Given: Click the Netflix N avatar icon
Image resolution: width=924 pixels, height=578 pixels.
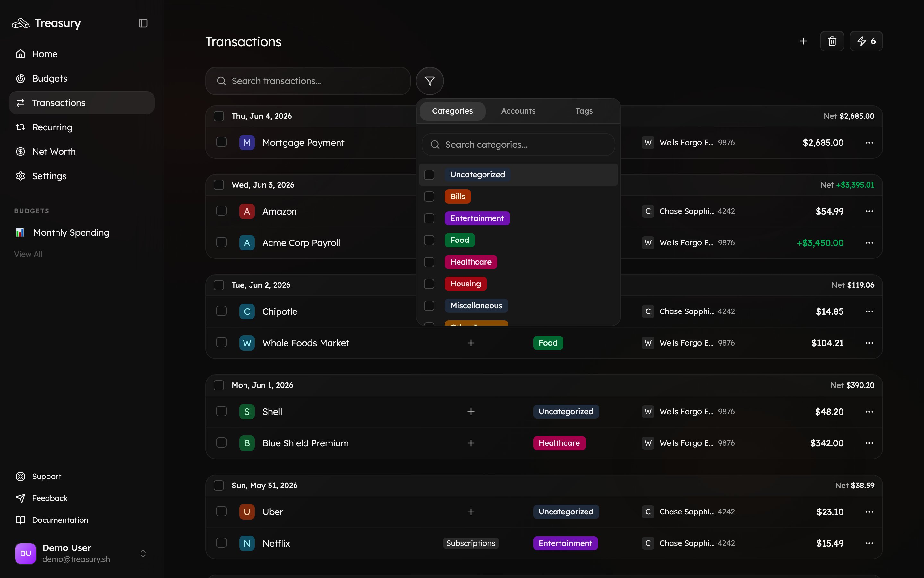Looking at the screenshot, I should click(247, 543).
